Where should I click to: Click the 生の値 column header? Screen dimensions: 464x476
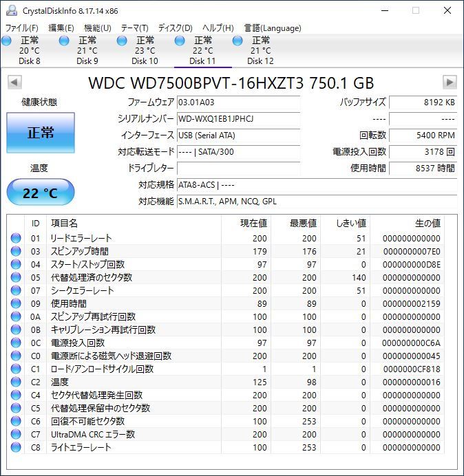click(407, 224)
